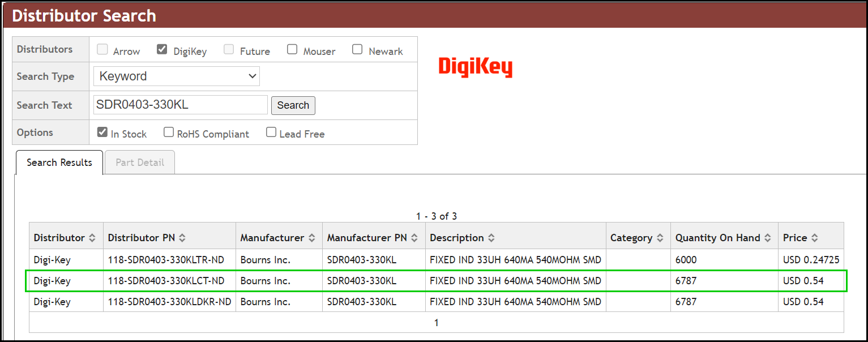The height and width of the screenshot is (342, 868).
Task: Sort by Quantity On Hand
Action: (x=767, y=237)
